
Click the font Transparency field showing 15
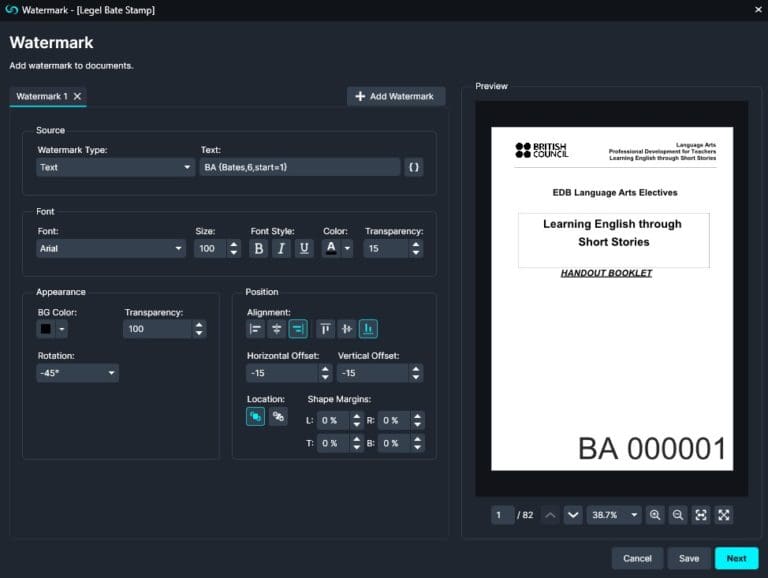[386, 248]
